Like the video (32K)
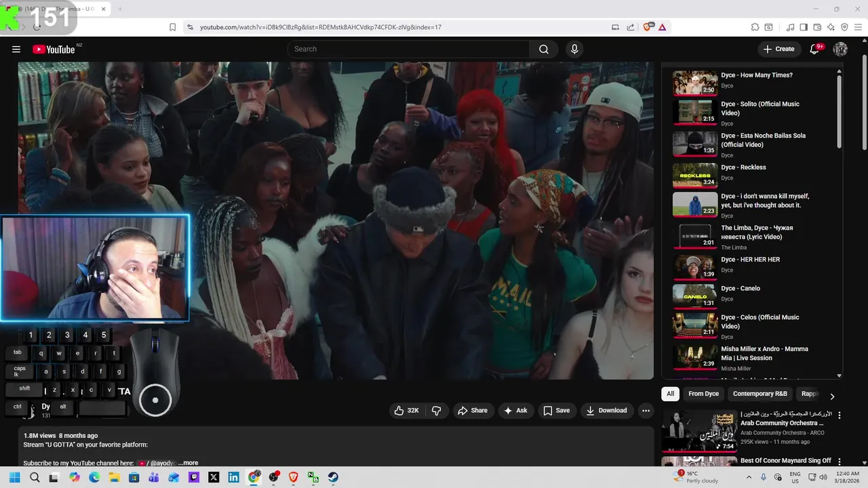868x488 pixels. click(x=407, y=410)
